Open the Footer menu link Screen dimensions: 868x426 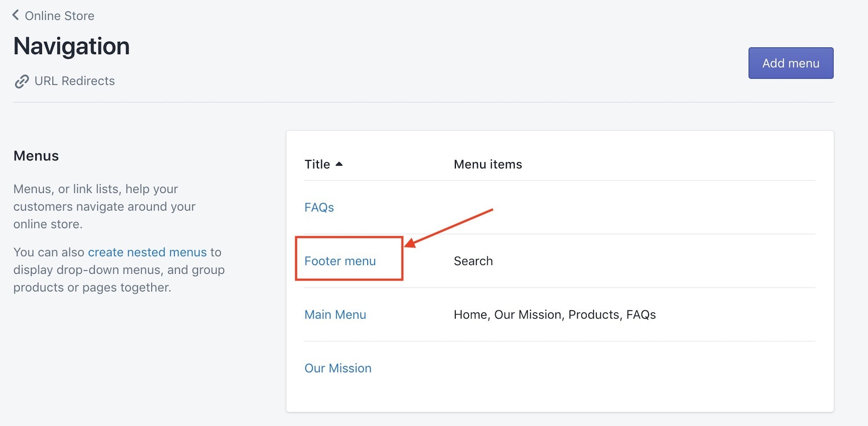[x=340, y=261]
